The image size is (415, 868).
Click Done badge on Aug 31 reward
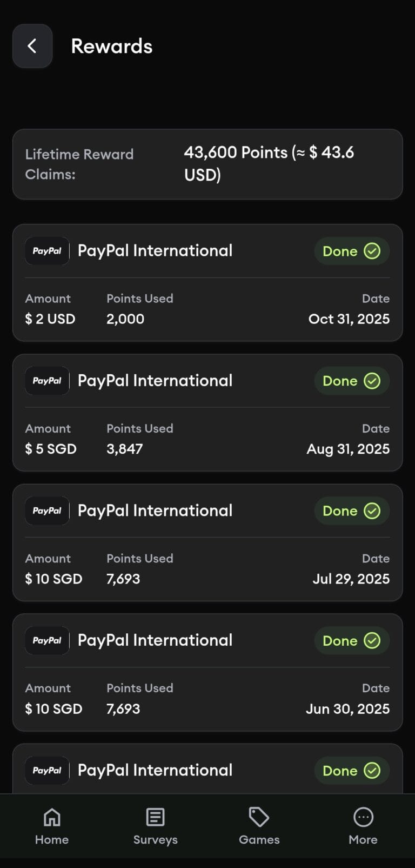[x=352, y=381]
